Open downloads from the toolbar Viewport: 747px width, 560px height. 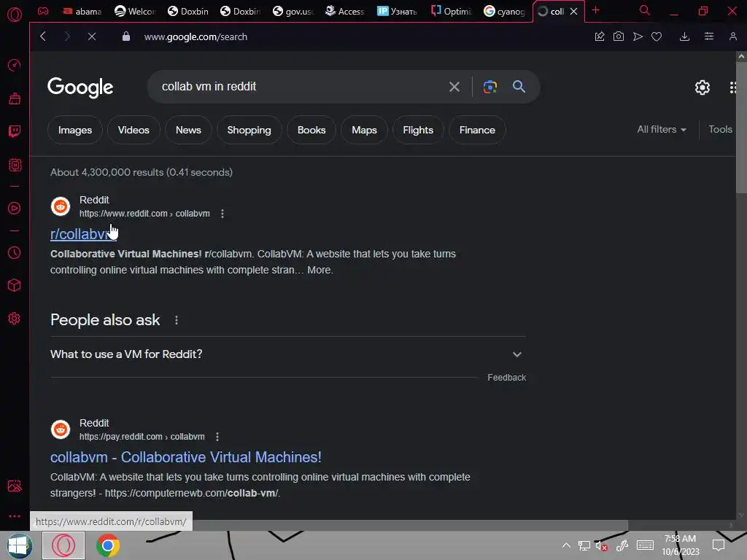(684, 36)
